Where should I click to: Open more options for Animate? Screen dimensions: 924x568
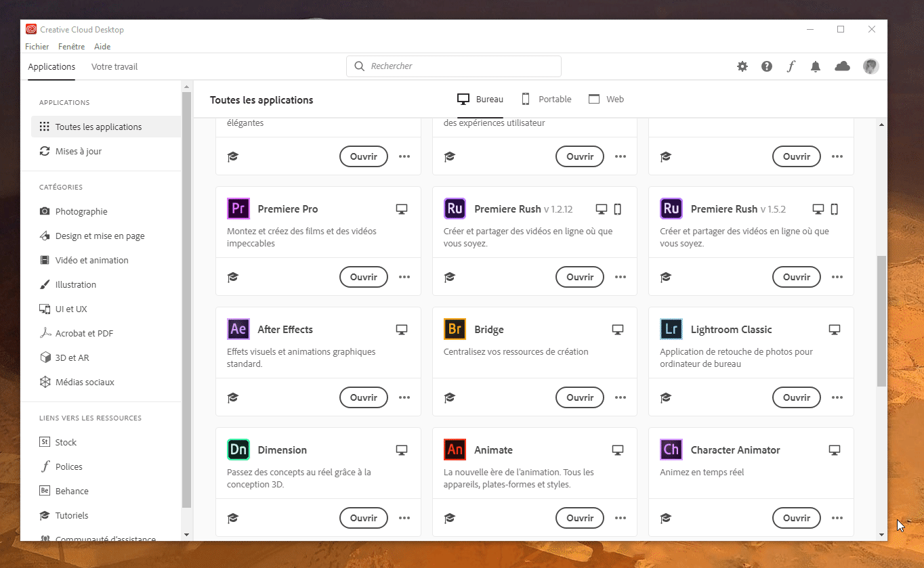point(621,518)
